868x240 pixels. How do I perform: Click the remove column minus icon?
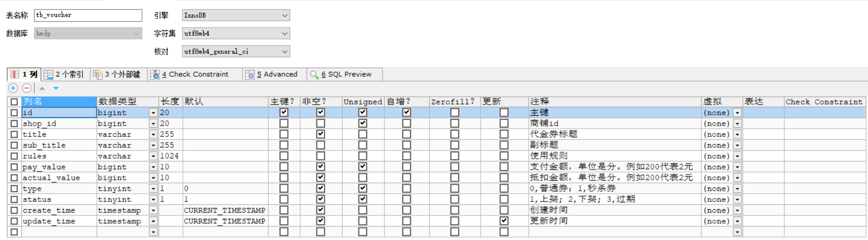click(27, 88)
